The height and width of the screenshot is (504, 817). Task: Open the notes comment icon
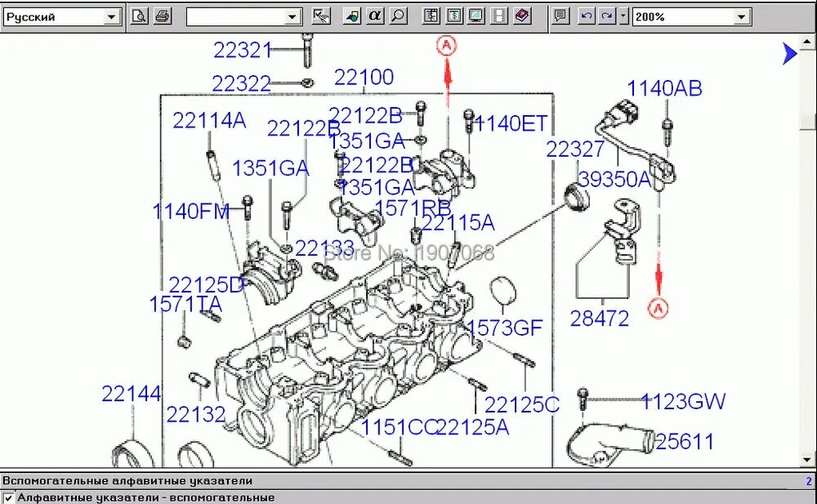click(x=560, y=15)
